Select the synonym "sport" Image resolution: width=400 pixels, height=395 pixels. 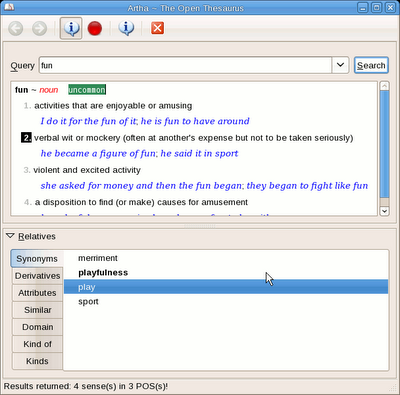[226, 301]
